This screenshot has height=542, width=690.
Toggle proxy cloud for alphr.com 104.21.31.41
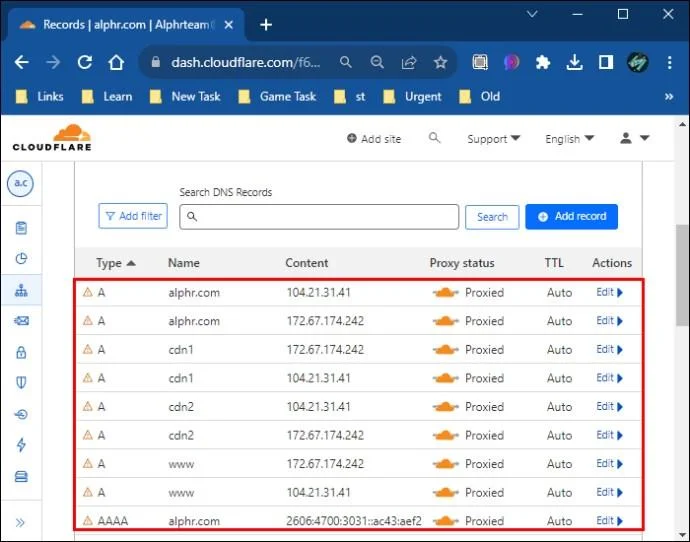(445, 293)
